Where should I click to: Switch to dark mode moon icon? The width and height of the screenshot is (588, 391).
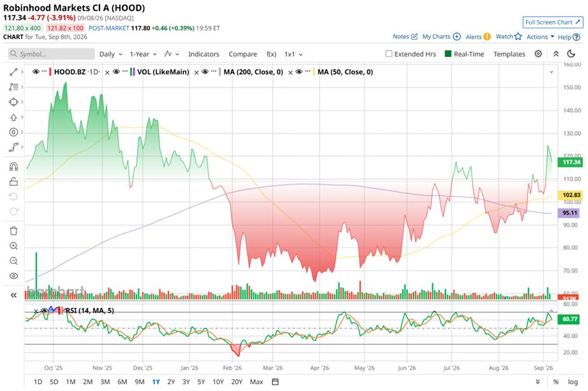571,54
